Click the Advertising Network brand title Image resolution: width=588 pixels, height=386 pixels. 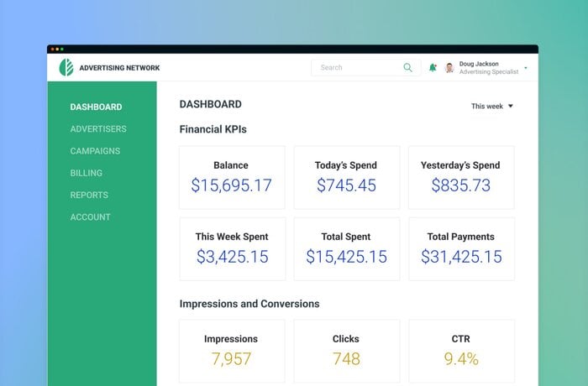119,68
